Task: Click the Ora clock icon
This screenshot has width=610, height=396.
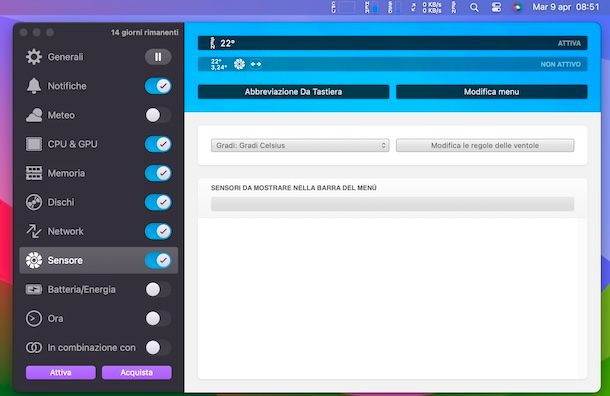Action: 34,318
